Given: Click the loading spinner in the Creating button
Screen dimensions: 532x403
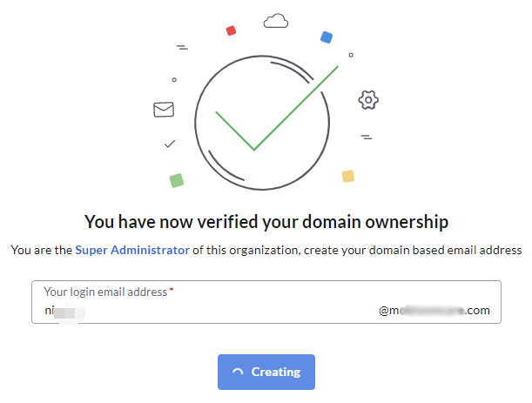Looking at the screenshot, I should click(x=238, y=373).
